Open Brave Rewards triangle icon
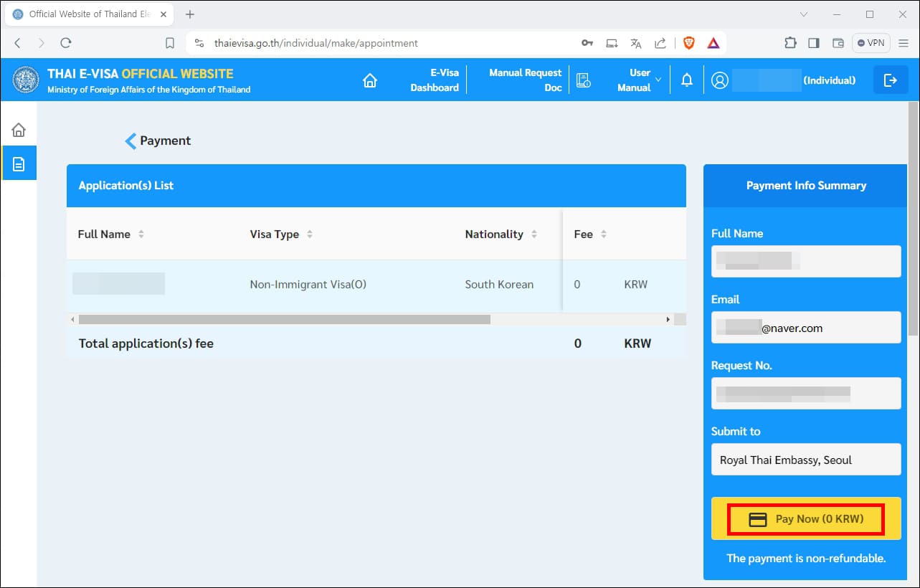920x588 pixels. click(x=713, y=43)
